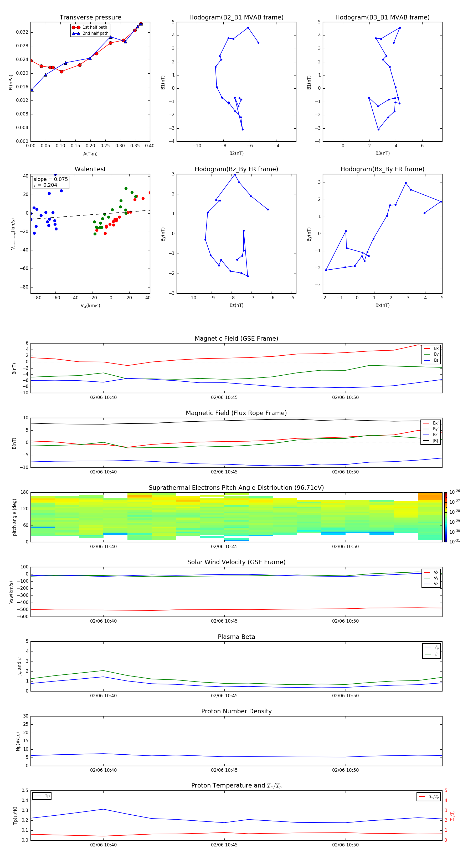The image size is (473, 868).
Task: Click the 'Hodogram(Bx_By FR frame)' title
Action: click(382, 169)
